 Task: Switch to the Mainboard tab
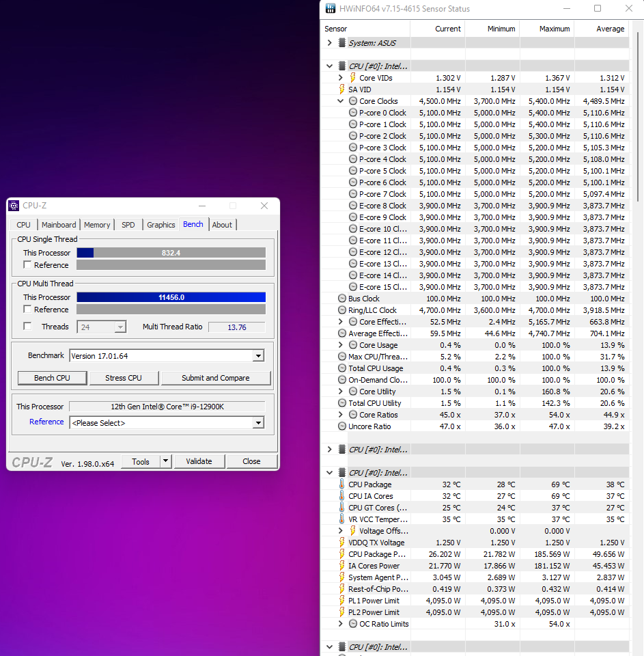[59, 225]
